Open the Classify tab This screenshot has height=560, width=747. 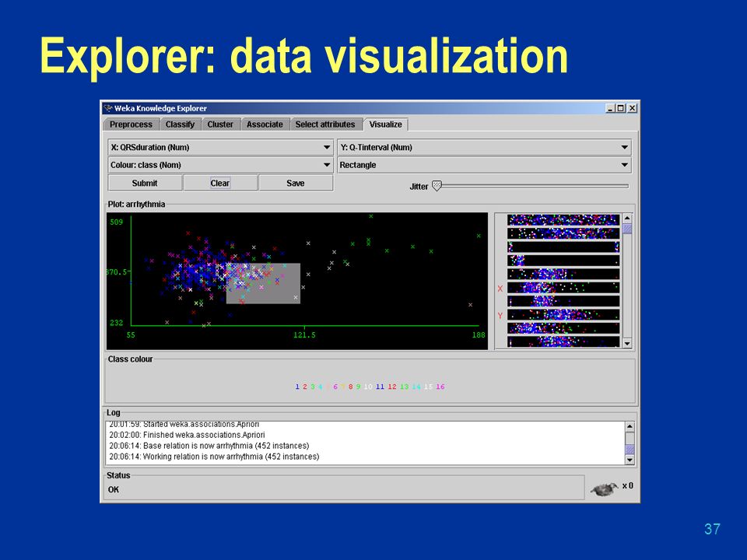click(180, 124)
